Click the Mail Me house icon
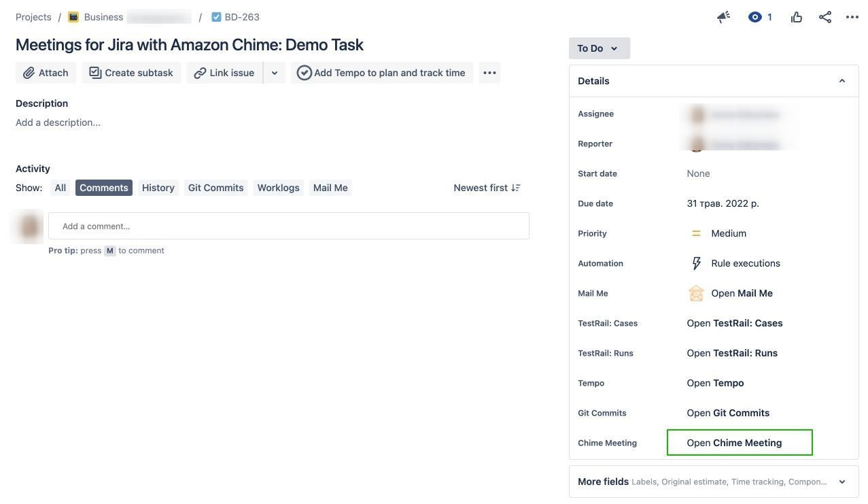Screen dimensions: 868x504 (x=696, y=293)
